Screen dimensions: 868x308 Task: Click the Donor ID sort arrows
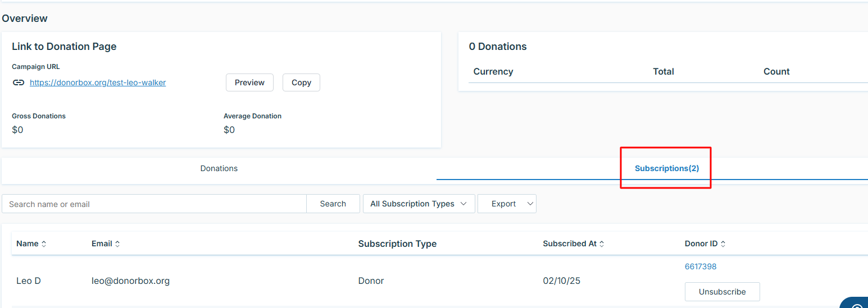[723, 244]
